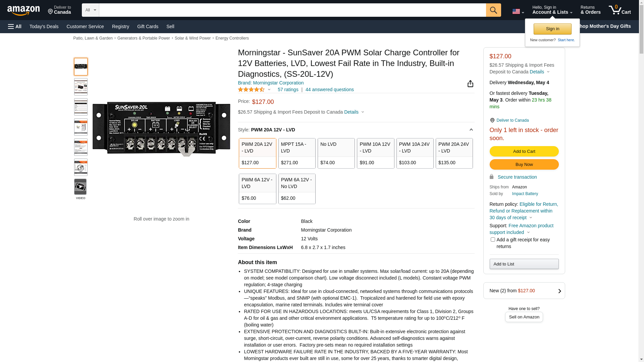
Task: Open the search category All dropdown
Action: (x=91, y=10)
